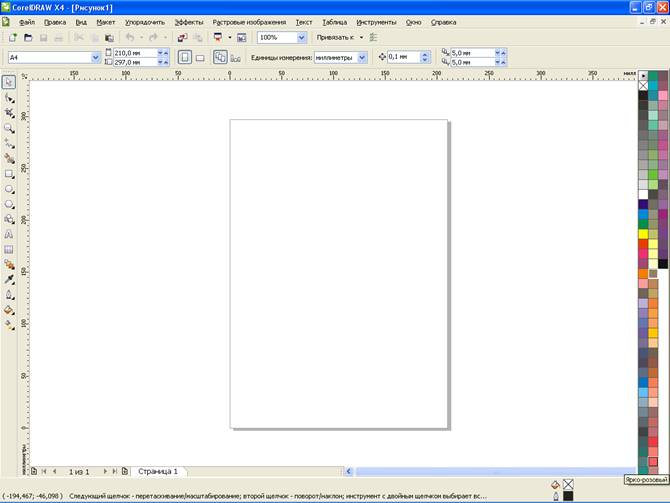Select the Eyedropper tool
Image resolution: width=670 pixels, height=503 pixels.
tap(9, 279)
